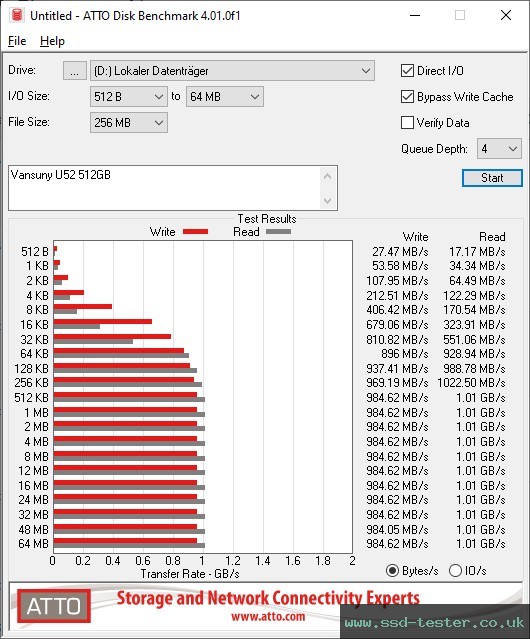Click the red Write legend swatch
The width and height of the screenshot is (530, 639).
(x=196, y=231)
